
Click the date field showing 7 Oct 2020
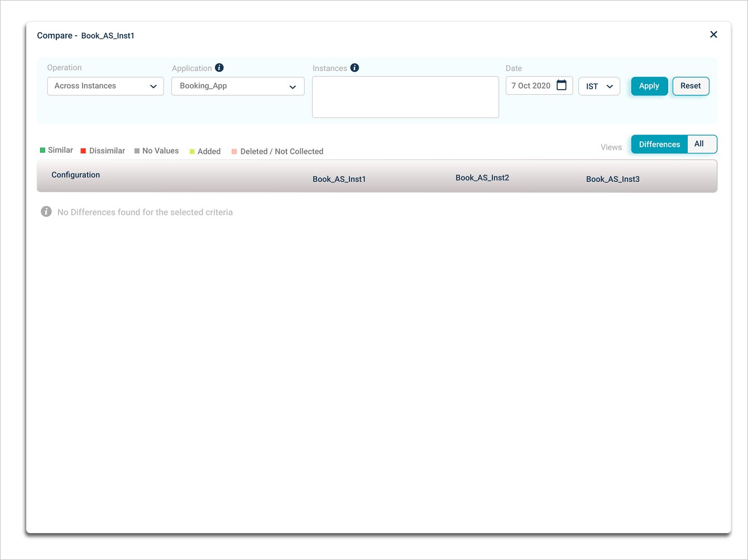tap(539, 85)
